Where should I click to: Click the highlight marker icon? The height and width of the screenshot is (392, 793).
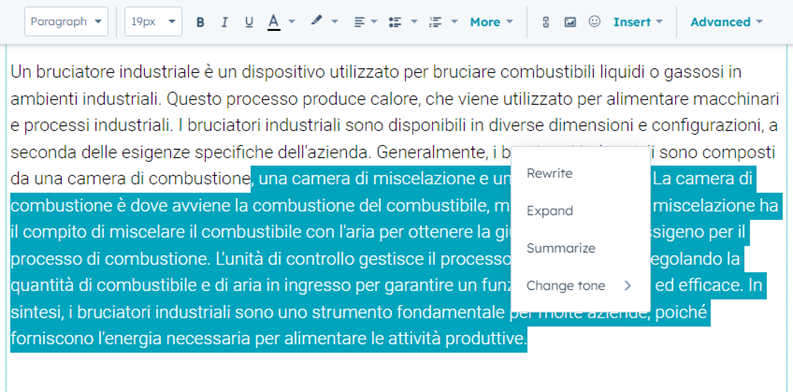(317, 21)
